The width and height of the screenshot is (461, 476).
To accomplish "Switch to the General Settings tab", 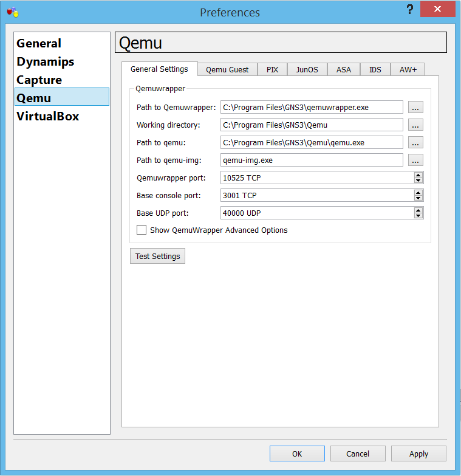I will pyautogui.click(x=159, y=69).
